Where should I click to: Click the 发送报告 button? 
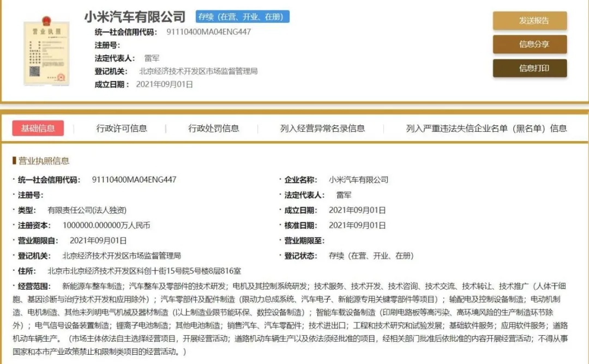[x=530, y=21]
